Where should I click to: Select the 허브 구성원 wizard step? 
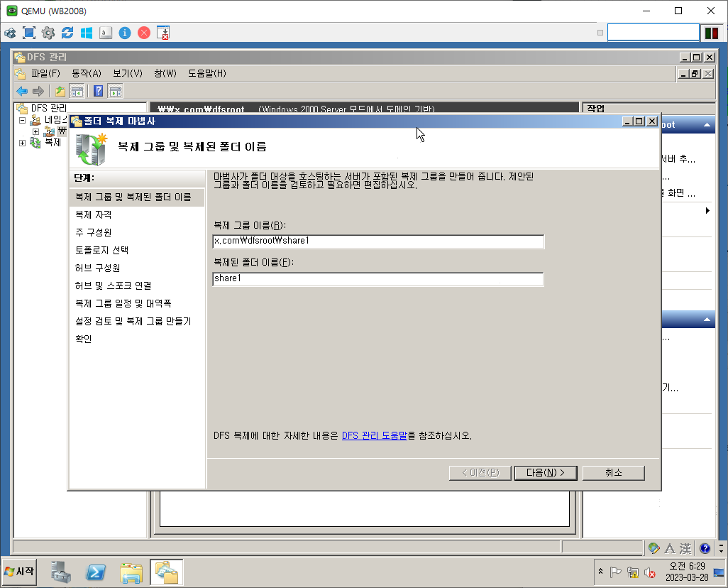coord(97,268)
